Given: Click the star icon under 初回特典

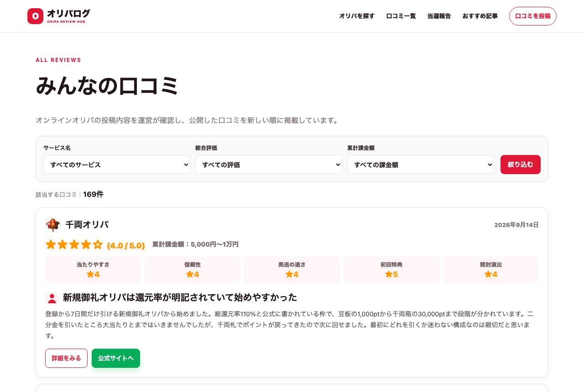Looking at the screenshot, I should pyautogui.click(x=388, y=274).
